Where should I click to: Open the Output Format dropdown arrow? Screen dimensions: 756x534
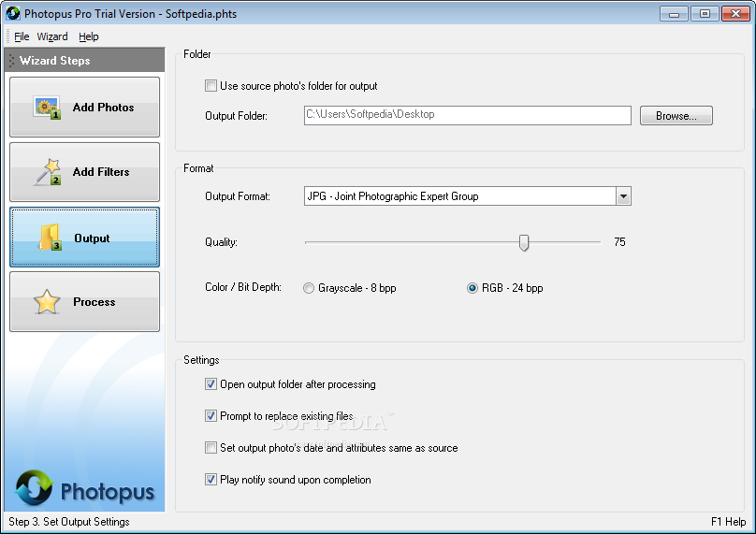tap(623, 196)
